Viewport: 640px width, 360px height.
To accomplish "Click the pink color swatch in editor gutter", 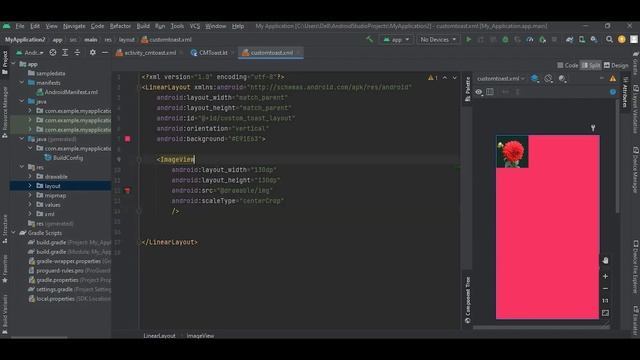I will tap(127, 139).
